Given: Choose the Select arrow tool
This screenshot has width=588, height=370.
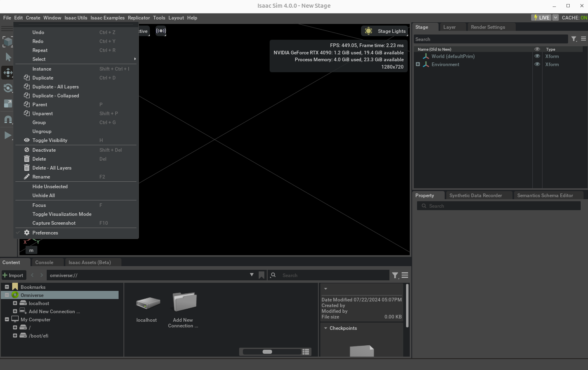Looking at the screenshot, I should [8, 57].
